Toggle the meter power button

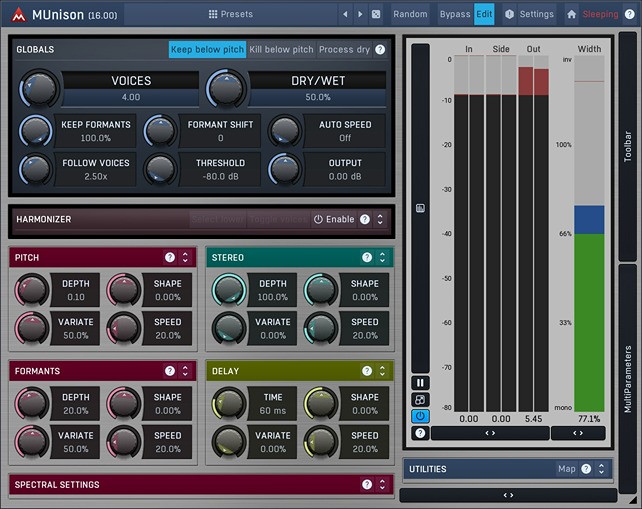[420, 416]
